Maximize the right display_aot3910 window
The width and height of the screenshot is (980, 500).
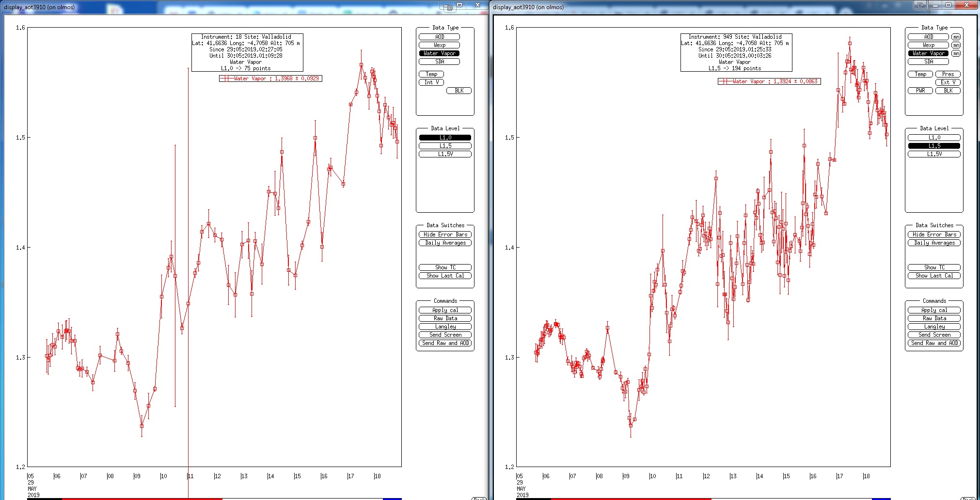(x=948, y=5)
